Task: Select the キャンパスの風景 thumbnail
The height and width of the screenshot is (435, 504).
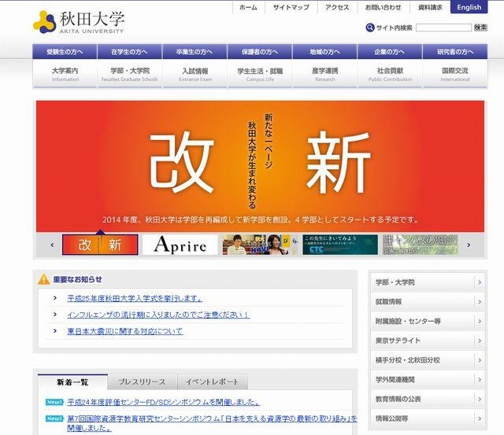Action: [420, 245]
